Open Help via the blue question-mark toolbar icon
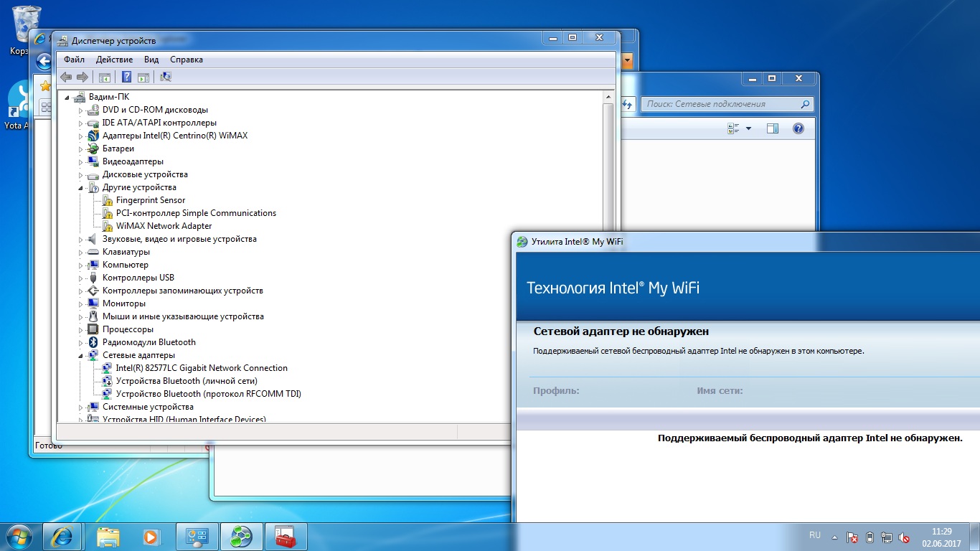The width and height of the screenshot is (980, 551). 126,77
